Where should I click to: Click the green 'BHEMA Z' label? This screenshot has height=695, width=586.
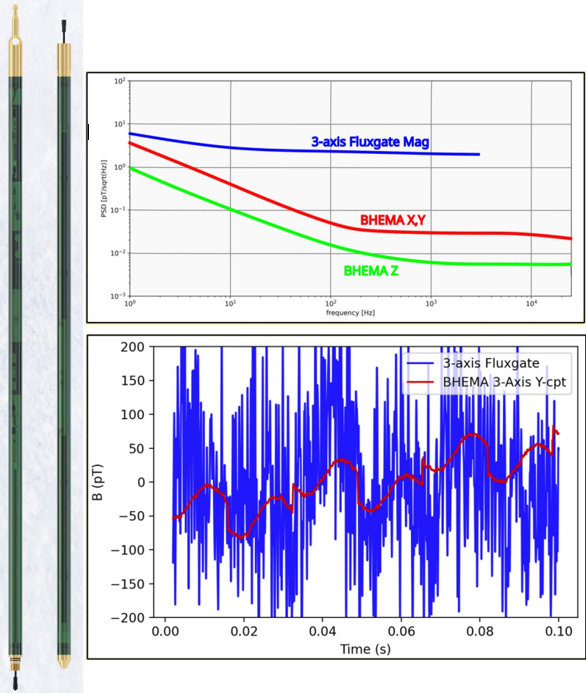coord(371,270)
